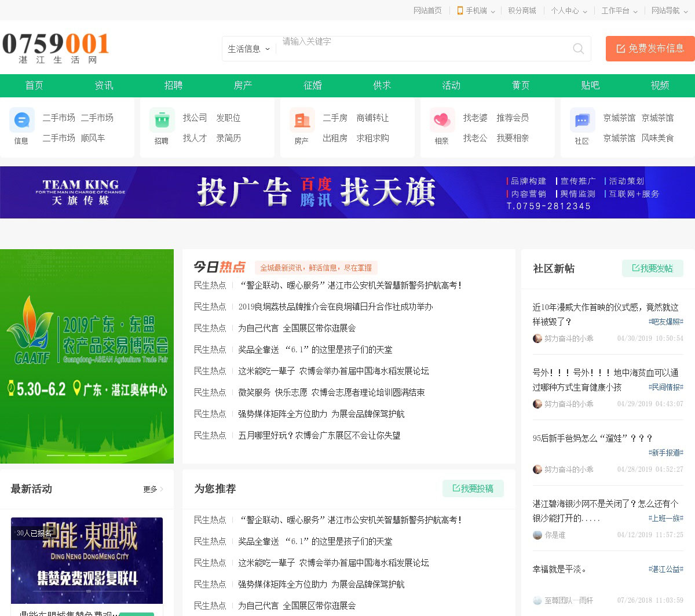Open the 投广告找天旗 banner ad
Image resolution: width=695 pixels, height=616 pixels.
(x=348, y=192)
